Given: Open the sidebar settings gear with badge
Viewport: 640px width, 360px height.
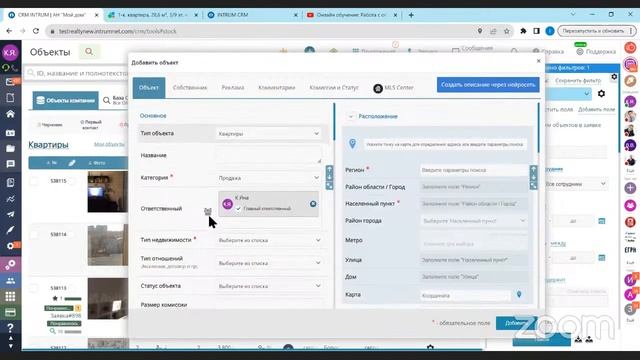Looking at the screenshot, I should pyautogui.click(x=10, y=246).
